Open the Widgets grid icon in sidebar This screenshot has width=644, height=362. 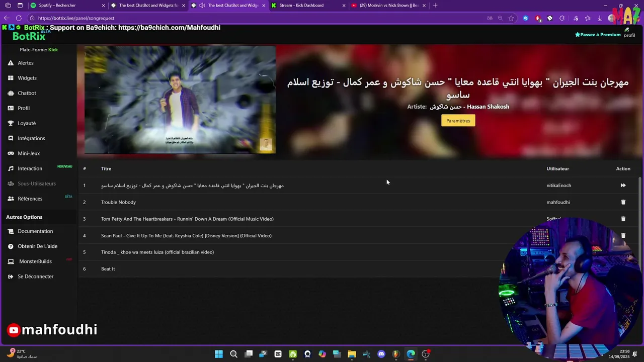coord(11,78)
